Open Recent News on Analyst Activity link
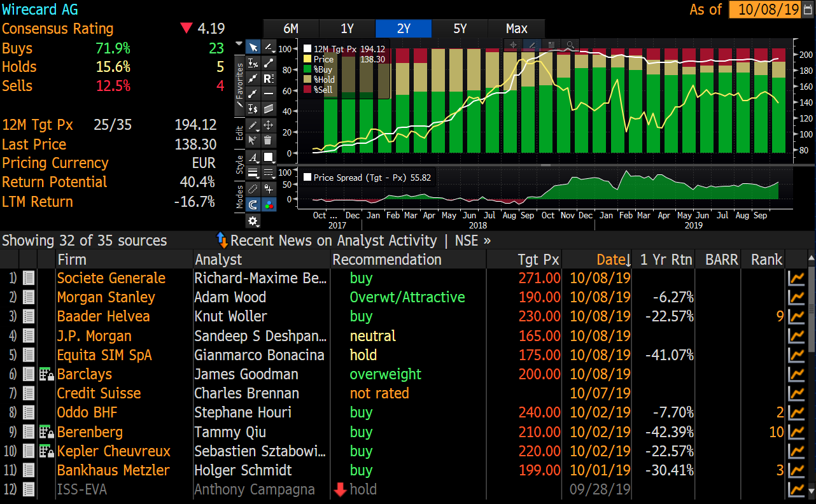Viewport: 816px width, 504px height. (334, 241)
